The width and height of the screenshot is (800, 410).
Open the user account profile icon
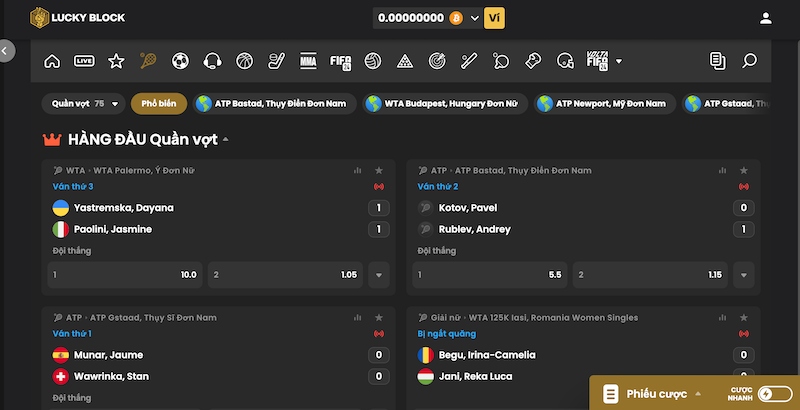coord(765,18)
